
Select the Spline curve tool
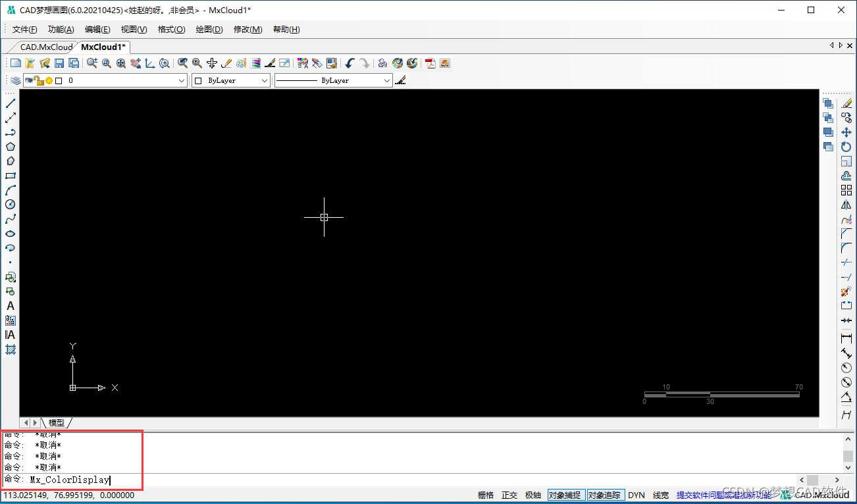tap(10, 219)
